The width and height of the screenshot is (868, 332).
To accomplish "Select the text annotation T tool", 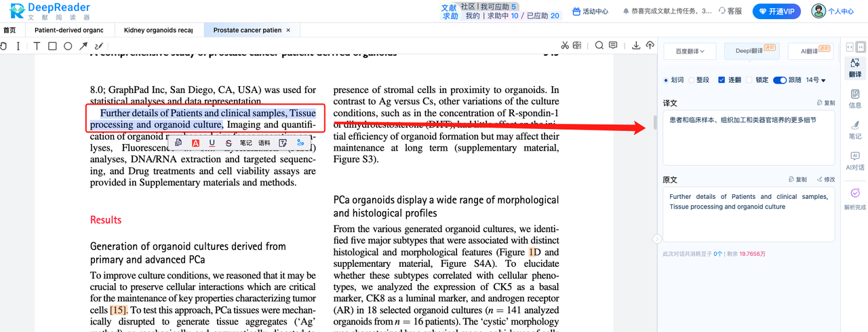I will click(35, 46).
